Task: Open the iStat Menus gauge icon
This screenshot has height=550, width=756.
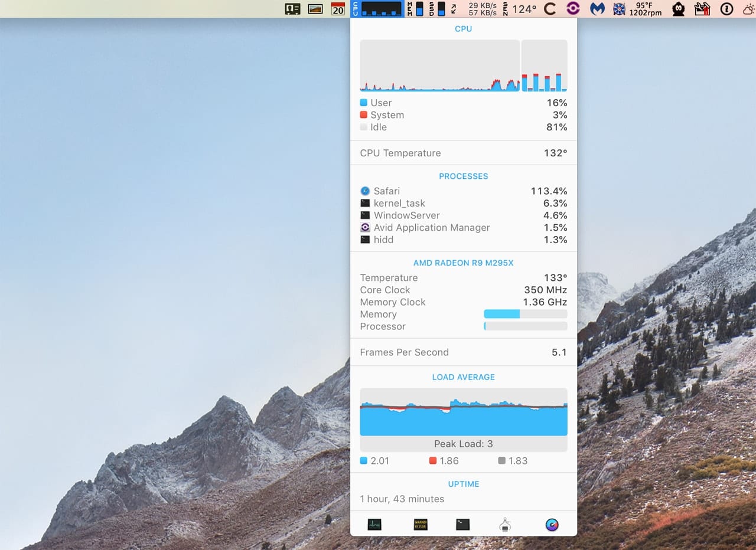Action: (x=552, y=525)
